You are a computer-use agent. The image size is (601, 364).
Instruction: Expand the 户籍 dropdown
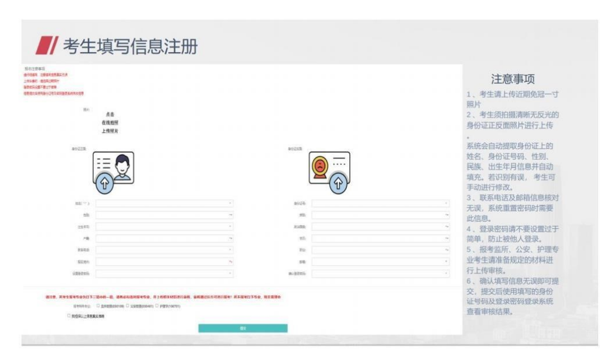point(164,239)
